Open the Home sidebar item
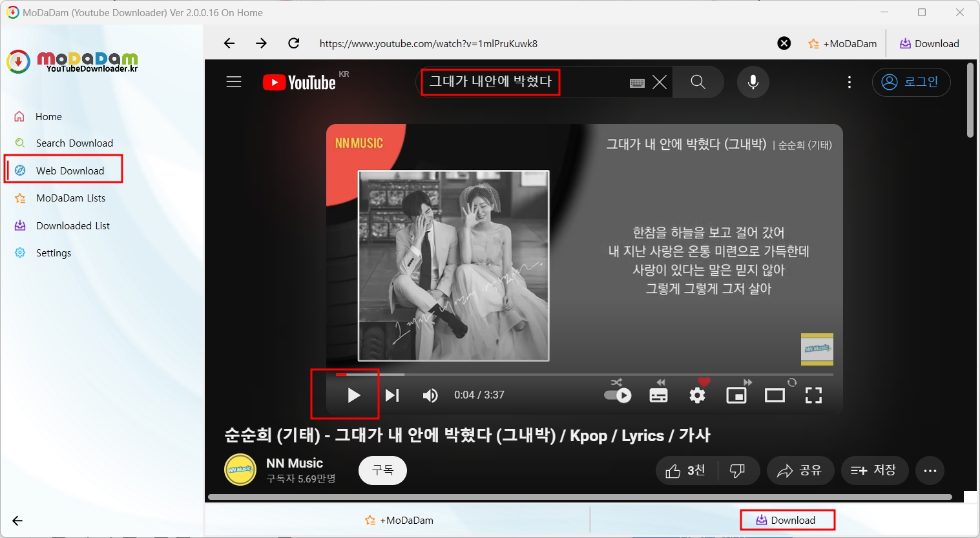 tap(48, 116)
